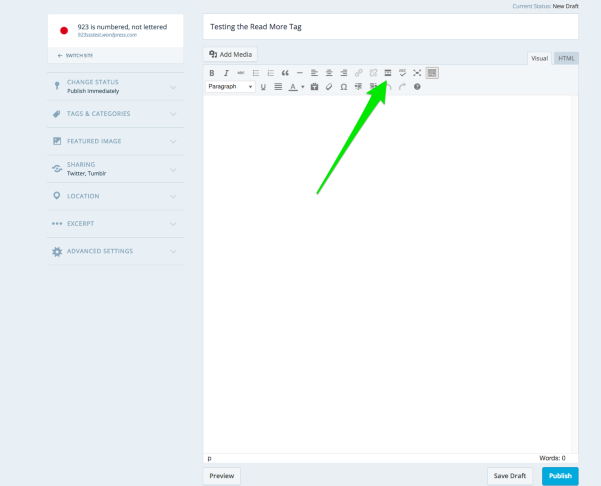Viewport: 601px width, 486px height.
Task: Toggle the toolbar kitchen sink button
Action: coord(432,73)
